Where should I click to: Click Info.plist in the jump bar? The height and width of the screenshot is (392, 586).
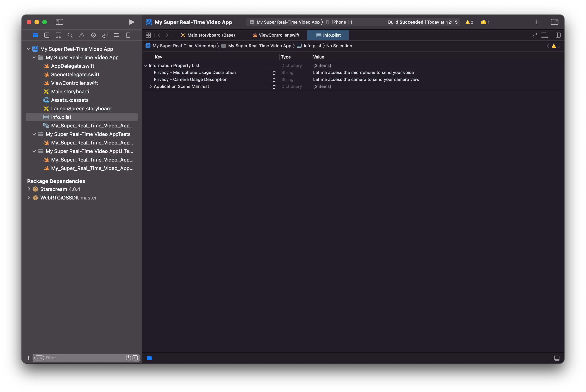(309, 46)
